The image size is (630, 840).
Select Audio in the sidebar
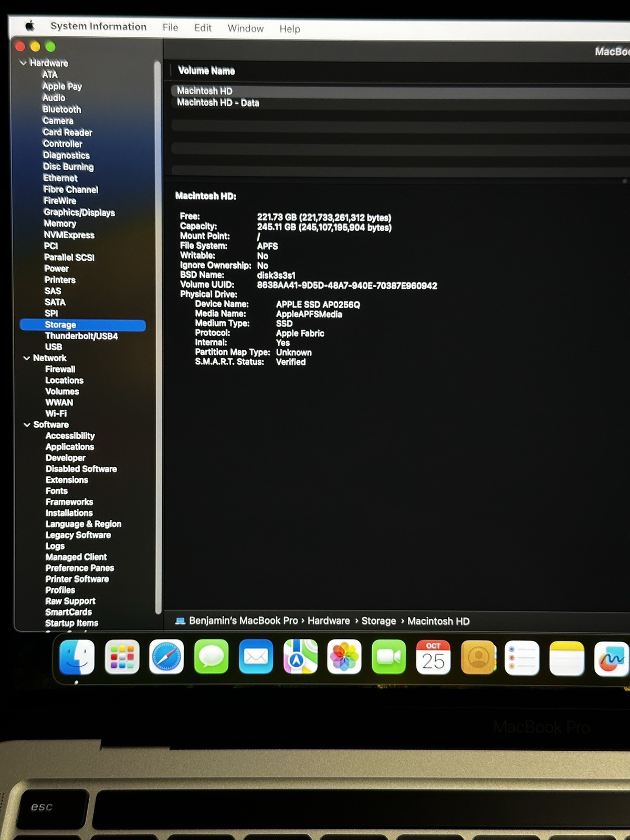[54, 98]
